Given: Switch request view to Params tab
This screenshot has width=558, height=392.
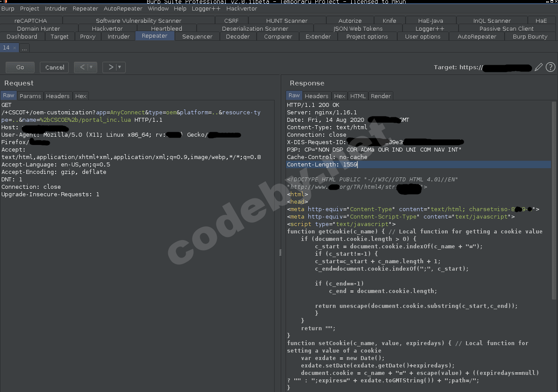Looking at the screenshot, I should pos(30,96).
